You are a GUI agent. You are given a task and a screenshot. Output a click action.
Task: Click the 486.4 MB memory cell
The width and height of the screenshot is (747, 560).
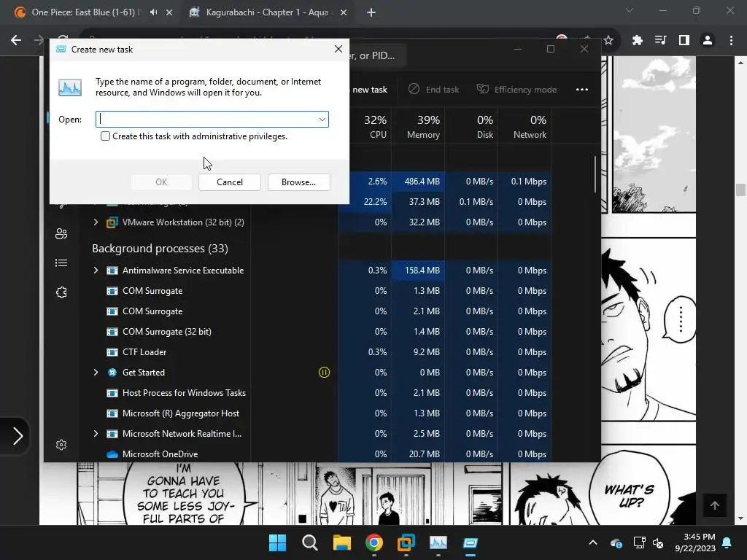point(418,182)
